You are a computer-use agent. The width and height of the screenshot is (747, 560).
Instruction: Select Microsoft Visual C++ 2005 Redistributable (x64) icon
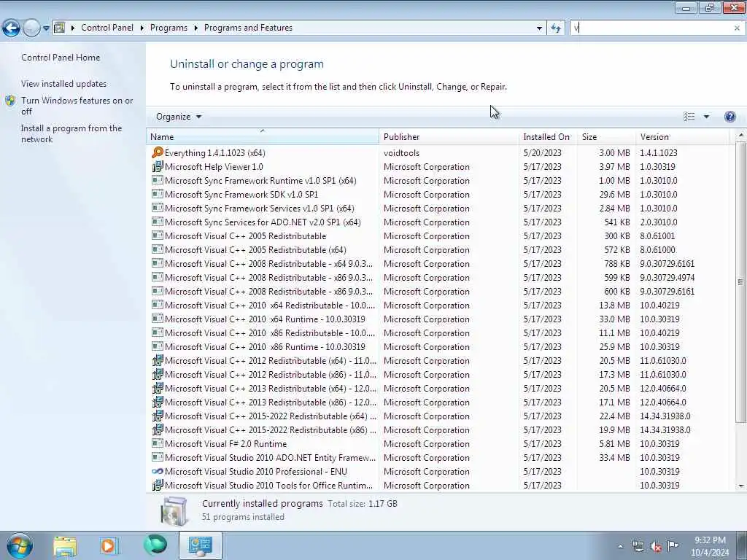(x=158, y=249)
